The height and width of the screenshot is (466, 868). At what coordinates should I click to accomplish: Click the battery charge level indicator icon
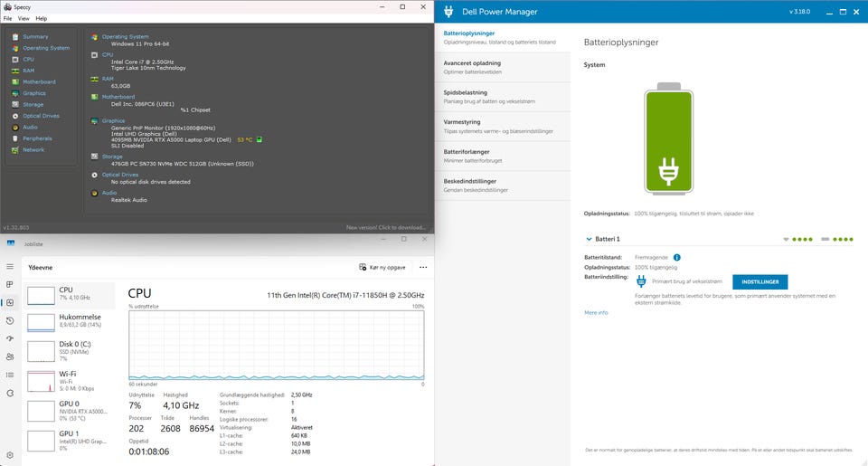click(826, 240)
